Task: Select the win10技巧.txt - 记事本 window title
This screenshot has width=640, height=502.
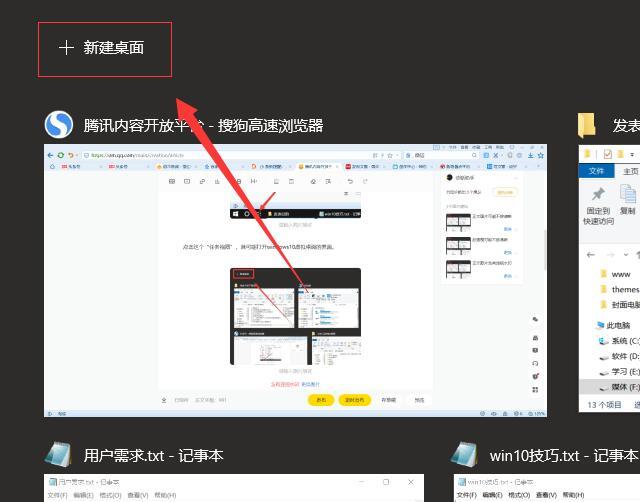Action: click(564, 455)
